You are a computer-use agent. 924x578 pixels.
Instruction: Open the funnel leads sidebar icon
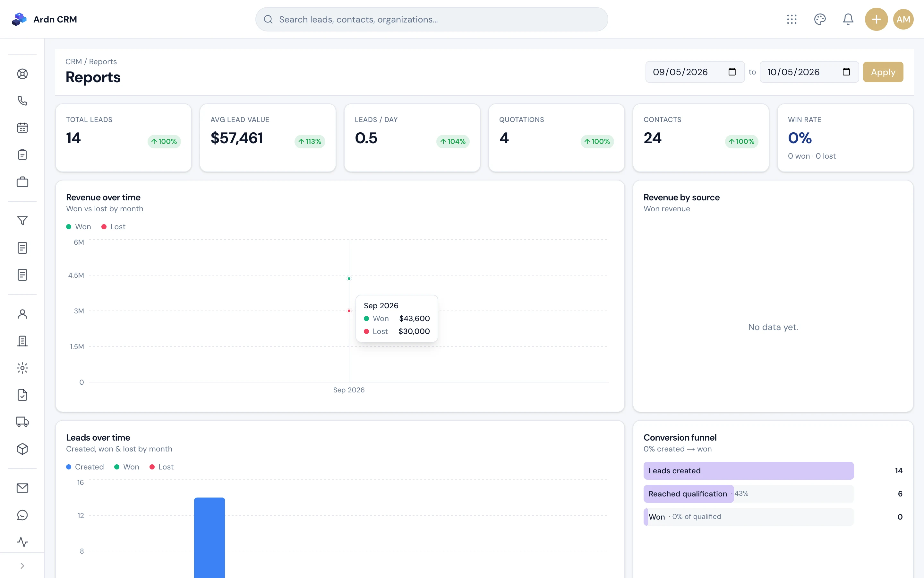pyautogui.click(x=22, y=221)
